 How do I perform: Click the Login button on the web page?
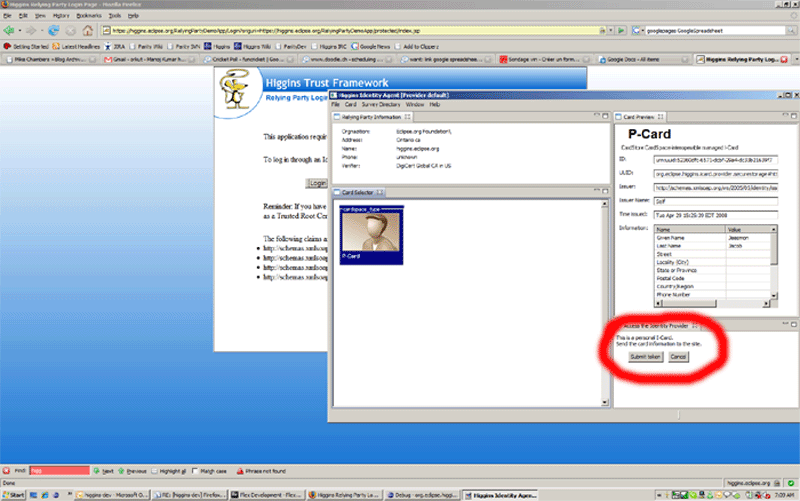(317, 183)
